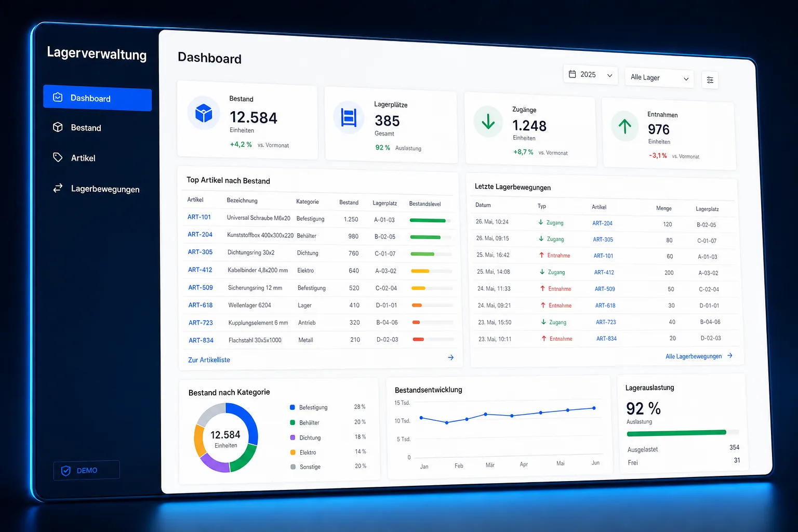Click Zugang arrow icon for 25. Mai, 14:08

542,272
